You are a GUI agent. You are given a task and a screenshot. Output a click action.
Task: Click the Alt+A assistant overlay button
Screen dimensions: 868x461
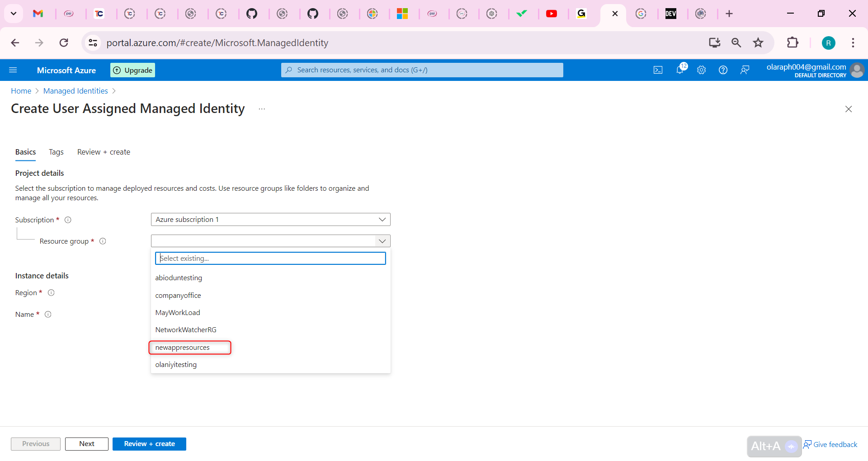tap(774, 447)
